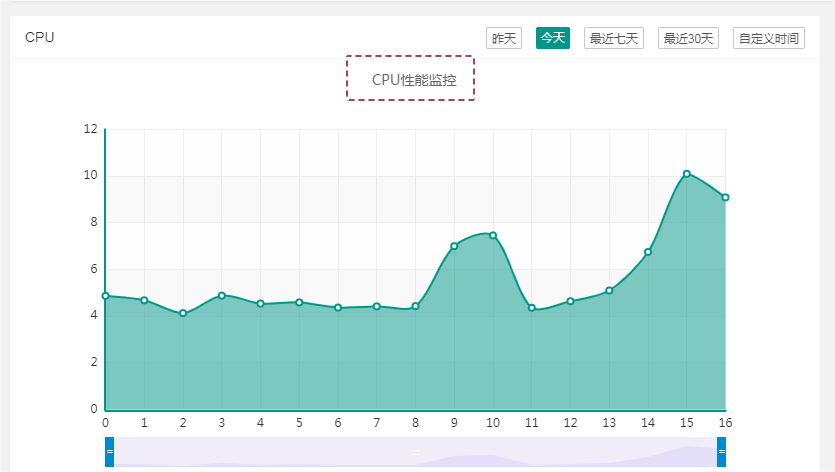Show data for 最近七天
The image size is (835, 472).
pos(614,38)
